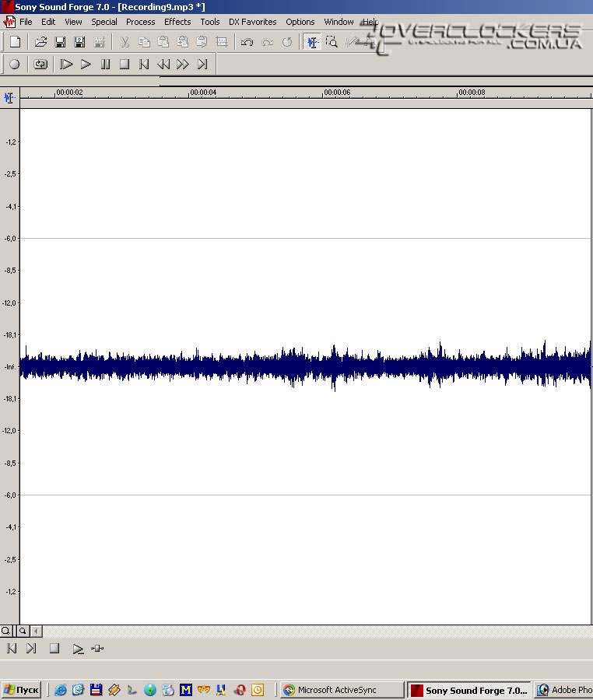The width and height of the screenshot is (593, 700).
Task: Click the 00:00:06 mark on time ruler
Action: pyautogui.click(x=337, y=93)
